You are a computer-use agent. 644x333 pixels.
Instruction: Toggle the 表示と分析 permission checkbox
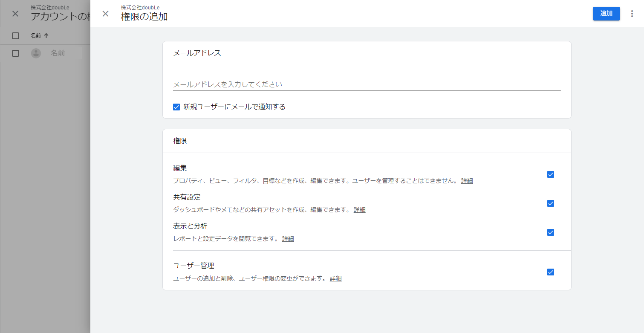click(550, 232)
